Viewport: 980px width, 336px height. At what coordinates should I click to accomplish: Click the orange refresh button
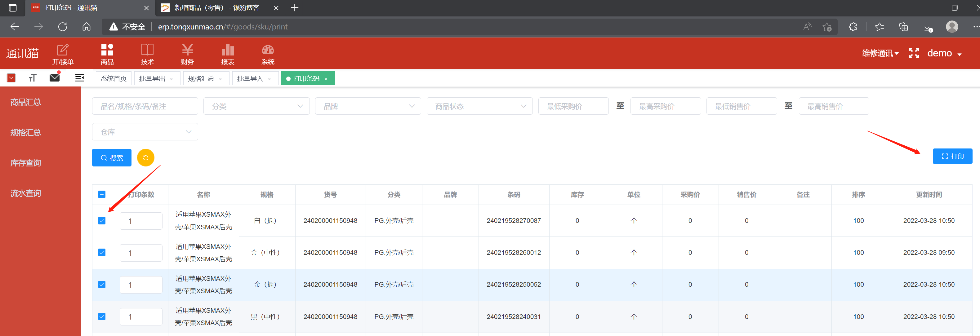tap(145, 158)
